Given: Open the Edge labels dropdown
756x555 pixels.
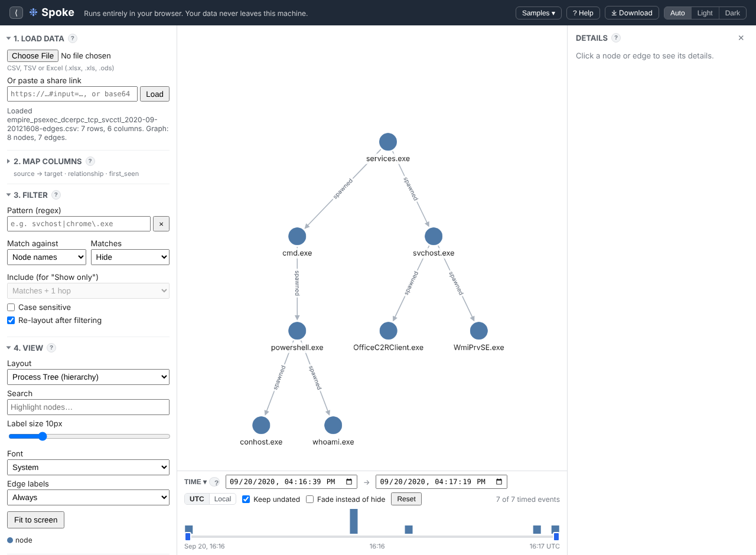Looking at the screenshot, I should click(88, 497).
